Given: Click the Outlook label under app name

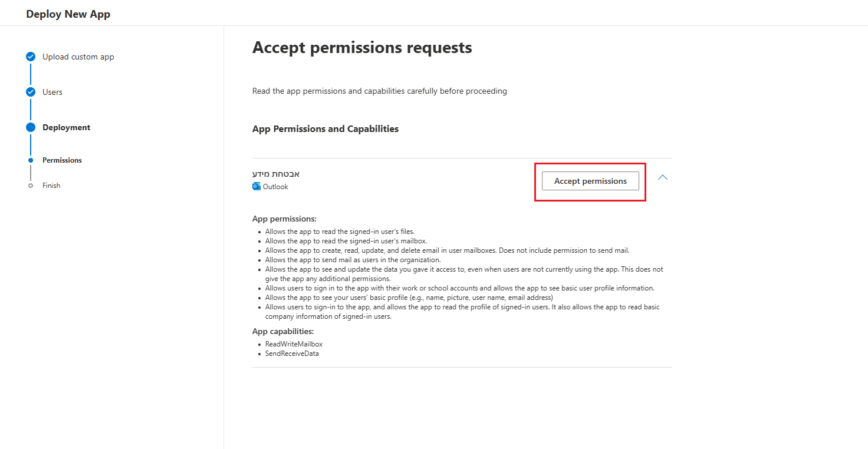Looking at the screenshot, I should tap(275, 187).
